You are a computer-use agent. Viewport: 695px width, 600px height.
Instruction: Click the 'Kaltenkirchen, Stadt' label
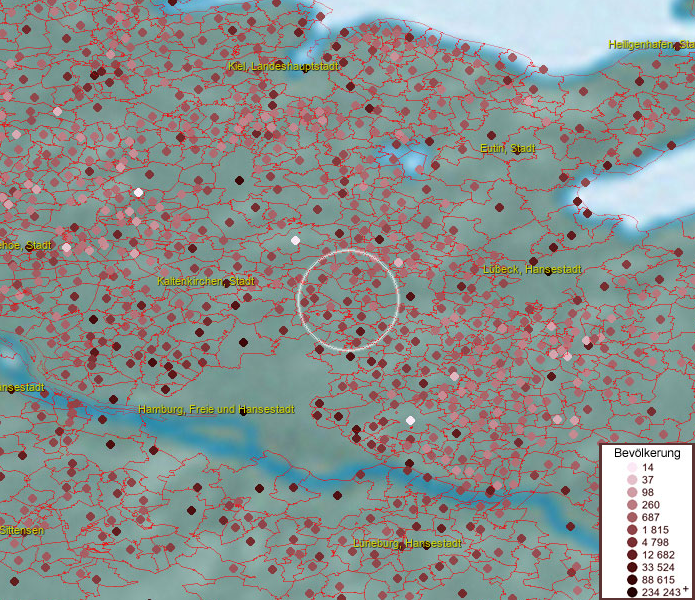[x=206, y=281]
